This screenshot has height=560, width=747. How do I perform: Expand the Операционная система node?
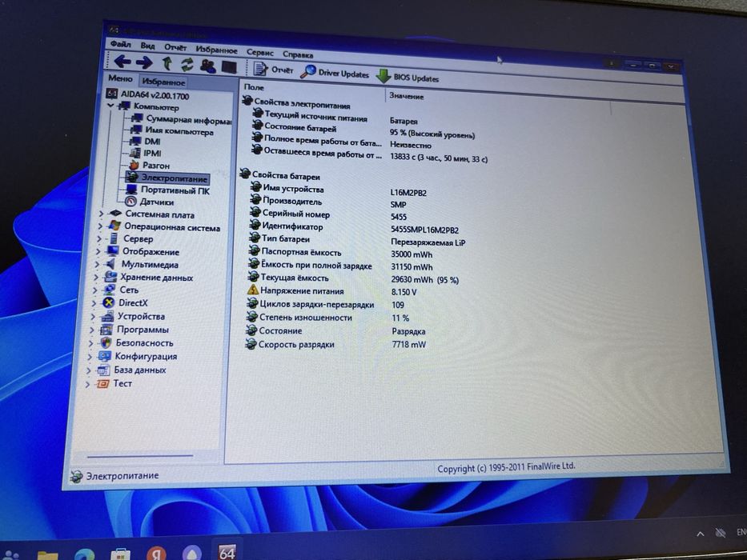pyautogui.click(x=100, y=226)
